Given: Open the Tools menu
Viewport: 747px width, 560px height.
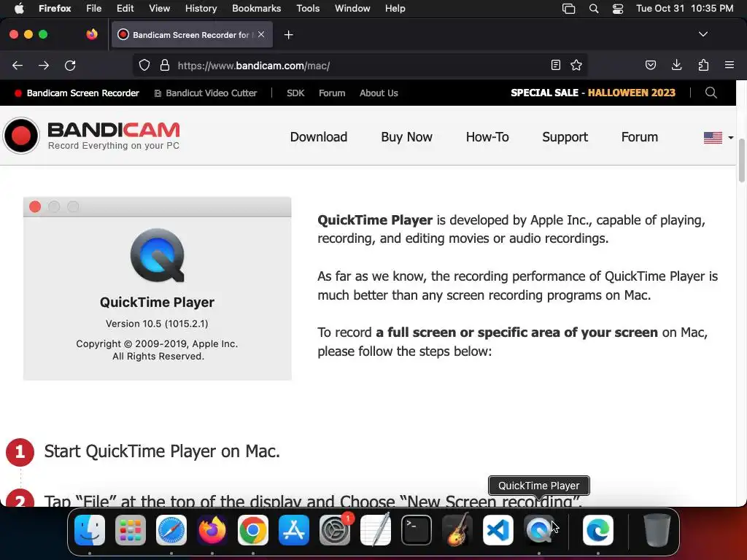Looking at the screenshot, I should tap(308, 9).
